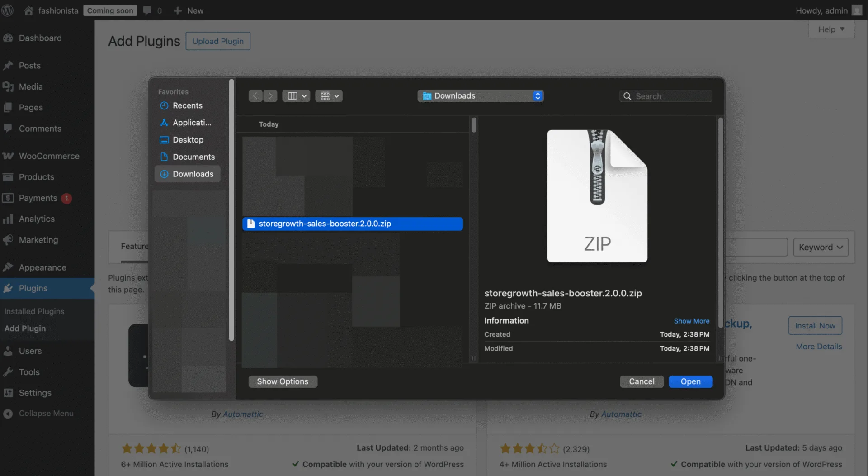The height and width of the screenshot is (476, 868).
Task: Cancel the file selection dialog
Action: [x=642, y=382]
